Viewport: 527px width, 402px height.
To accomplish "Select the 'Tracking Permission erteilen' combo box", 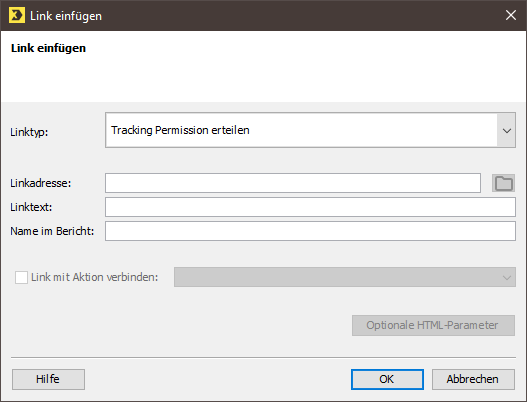I will (x=310, y=130).
